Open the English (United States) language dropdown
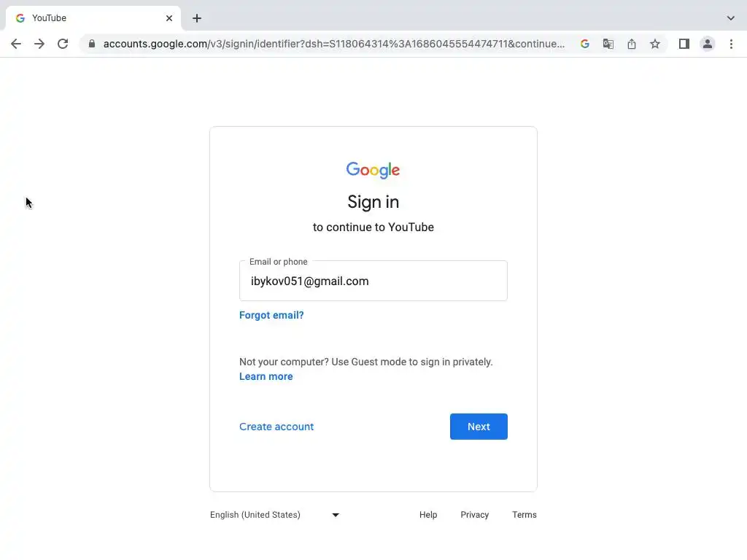The image size is (747, 560). (275, 515)
